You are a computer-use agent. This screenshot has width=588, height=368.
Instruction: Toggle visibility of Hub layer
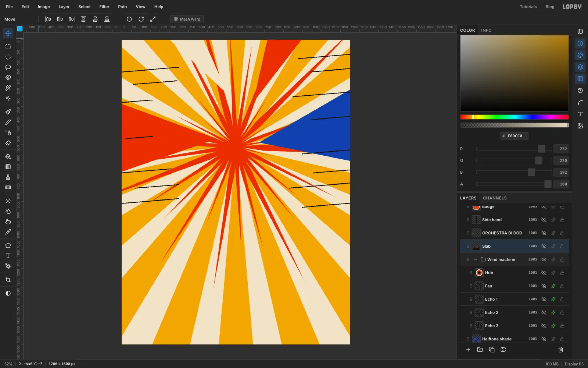pos(544,273)
